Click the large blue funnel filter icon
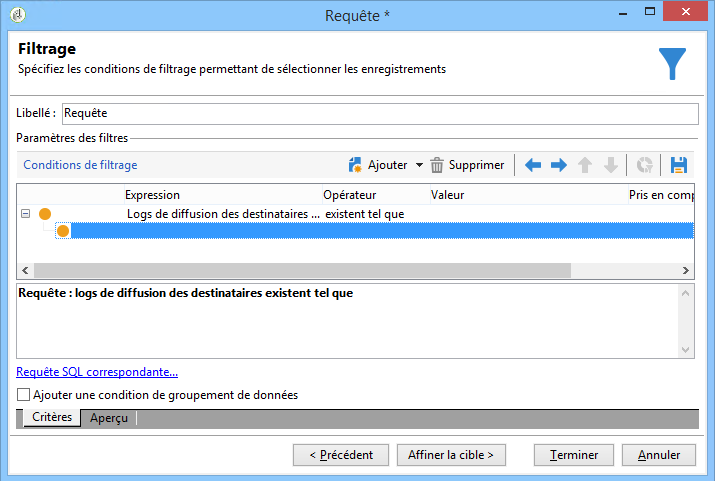 672,64
